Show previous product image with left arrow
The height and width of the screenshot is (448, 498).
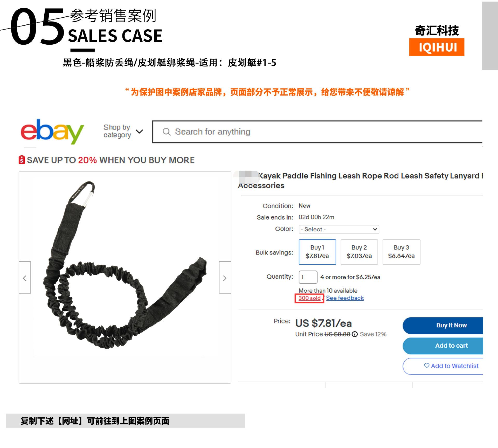pos(25,277)
